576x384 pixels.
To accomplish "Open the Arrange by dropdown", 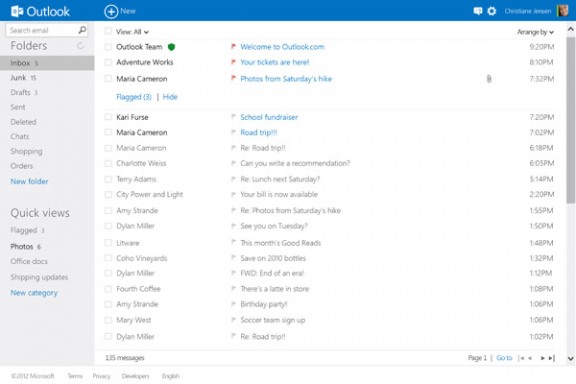I will pos(535,32).
